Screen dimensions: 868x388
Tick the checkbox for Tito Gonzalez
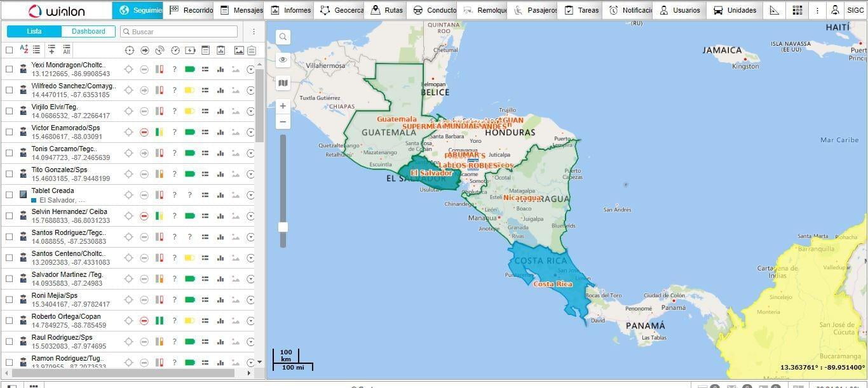tap(9, 174)
